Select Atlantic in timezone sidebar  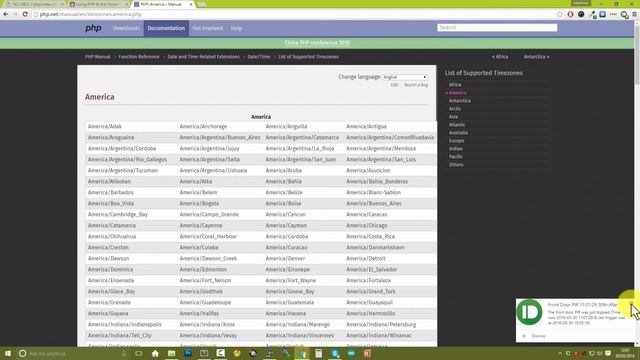[x=457, y=124]
